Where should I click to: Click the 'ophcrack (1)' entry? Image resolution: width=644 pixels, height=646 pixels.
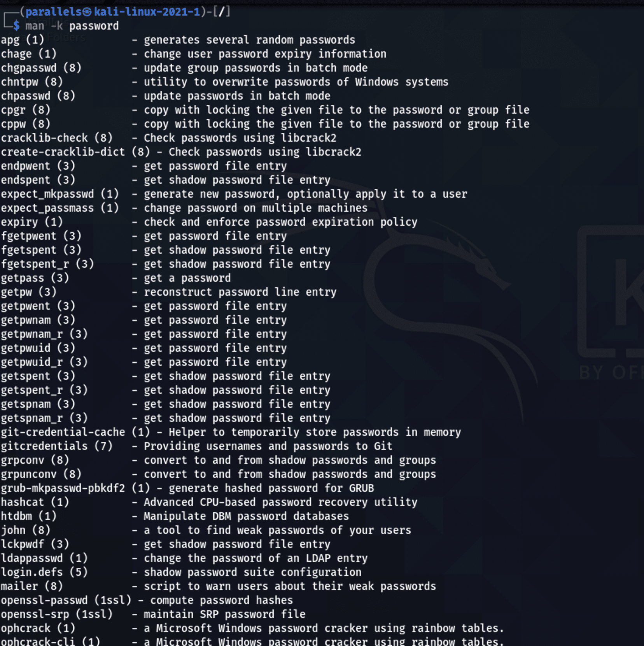38,628
